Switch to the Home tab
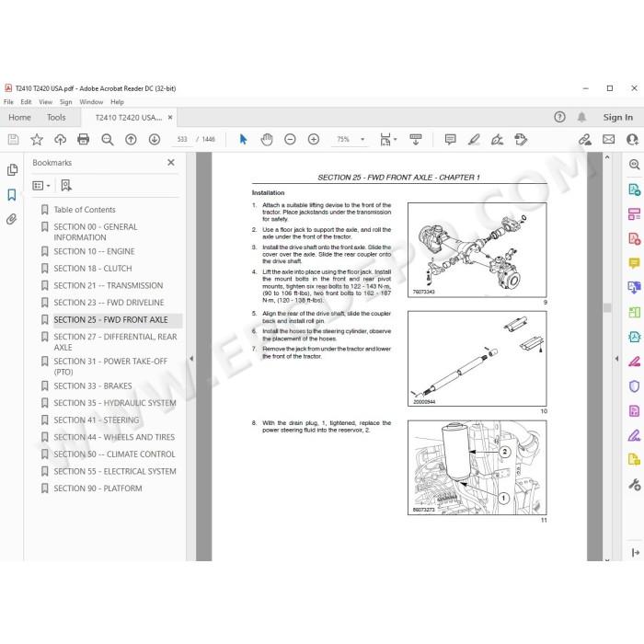This screenshot has height=644, width=644. pyautogui.click(x=19, y=118)
